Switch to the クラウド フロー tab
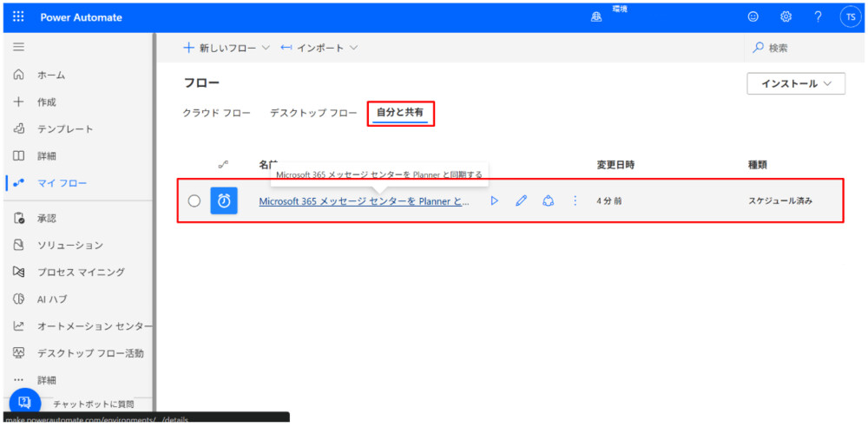The width and height of the screenshot is (868, 427). click(216, 113)
